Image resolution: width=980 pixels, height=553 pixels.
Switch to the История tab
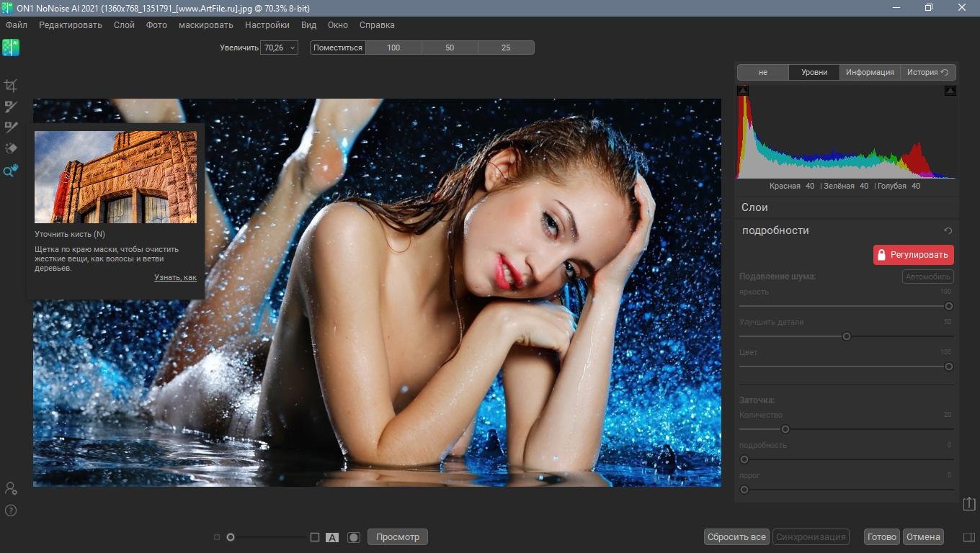(x=927, y=72)
